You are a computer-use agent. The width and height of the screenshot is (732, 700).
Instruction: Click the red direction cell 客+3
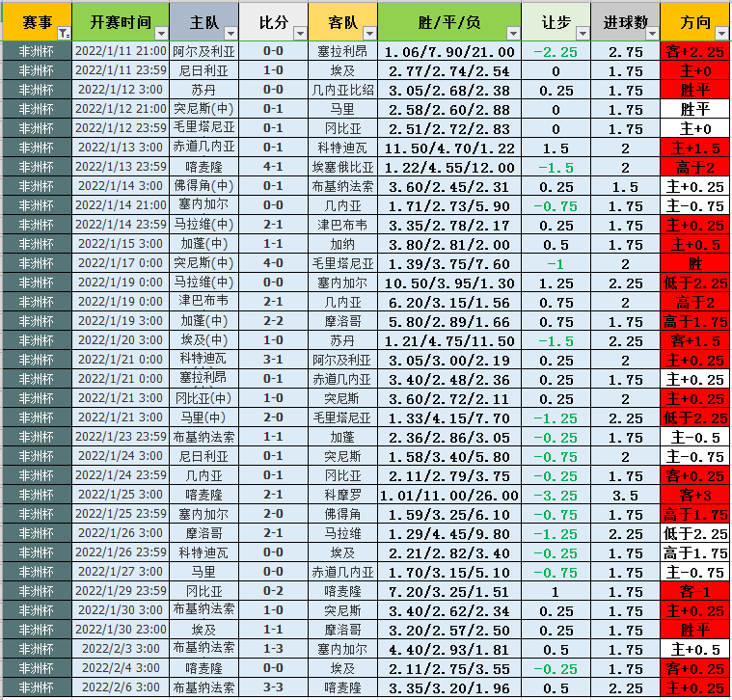[695, 495]
